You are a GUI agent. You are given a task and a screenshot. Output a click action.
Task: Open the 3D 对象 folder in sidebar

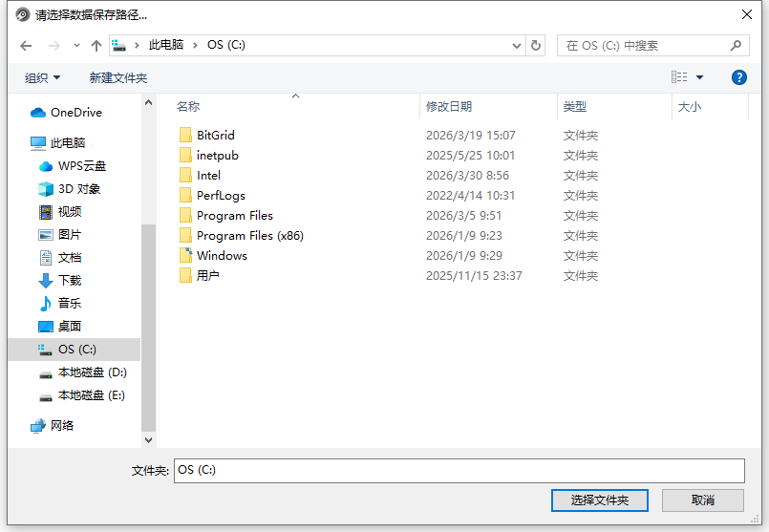(x=78, y=189)
